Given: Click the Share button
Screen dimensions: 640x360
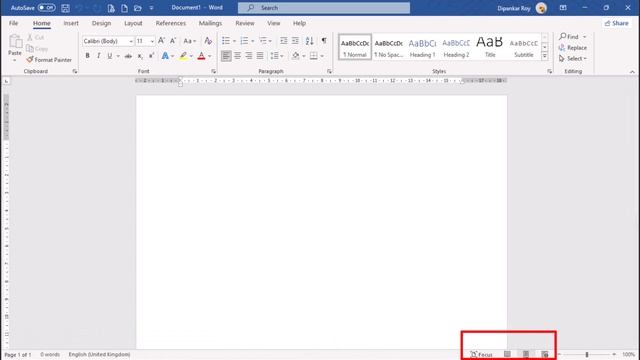Looking at the screenshot, I should point(617,23).
